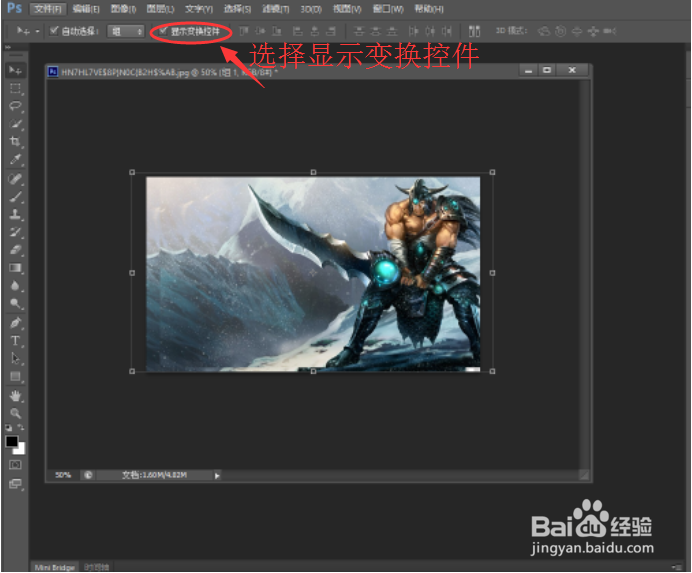This screenshot has width=692, height=573.
Task: Click the 3D roll mode icon
Action: (560, 31)
